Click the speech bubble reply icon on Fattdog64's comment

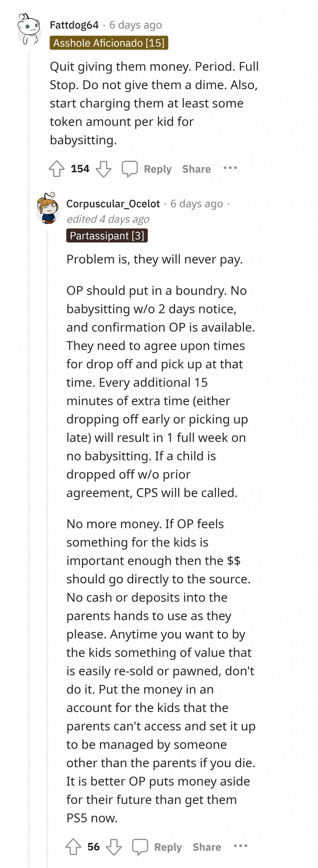(130, 169)
